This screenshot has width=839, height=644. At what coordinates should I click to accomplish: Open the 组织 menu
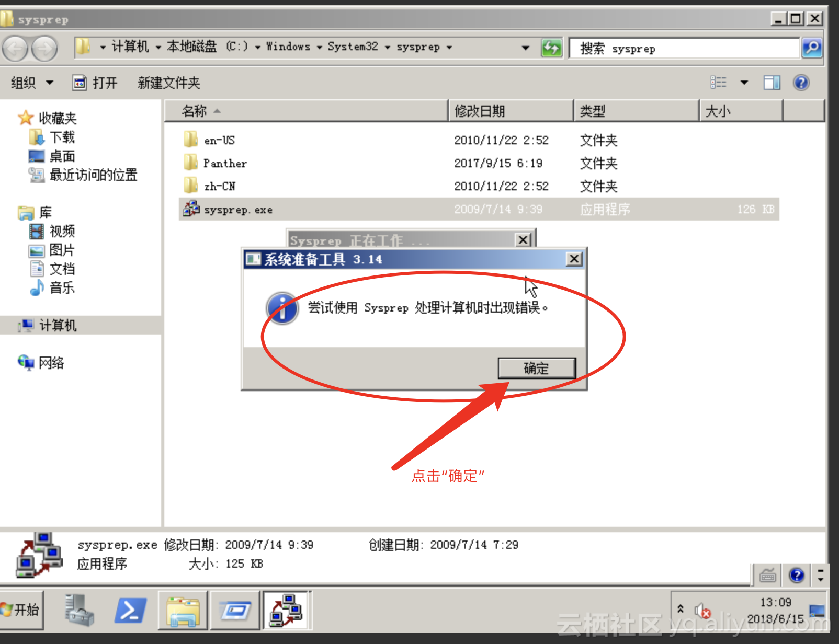pos(32,83)
